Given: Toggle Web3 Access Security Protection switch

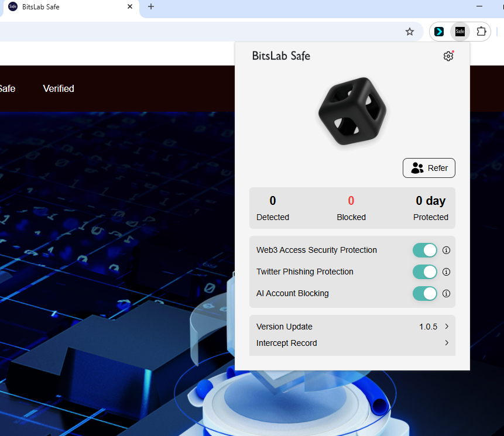Looking at the screenshot, I should tap(424, 250).
